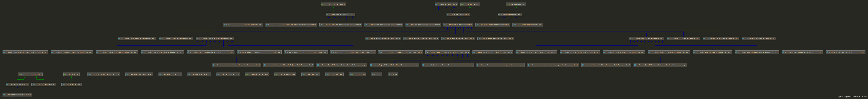This screenshot has height=99, width=868.
Task: Select UnsafeQualifiedBooleanFieldAccessorImpl node
Action: coord(353,52)
